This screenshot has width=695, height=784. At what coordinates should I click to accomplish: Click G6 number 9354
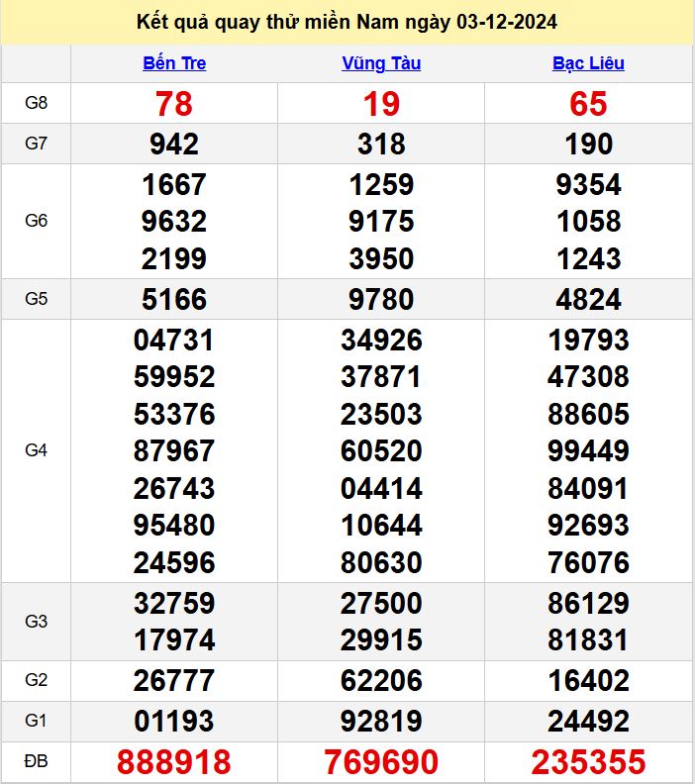click(588, 184)
